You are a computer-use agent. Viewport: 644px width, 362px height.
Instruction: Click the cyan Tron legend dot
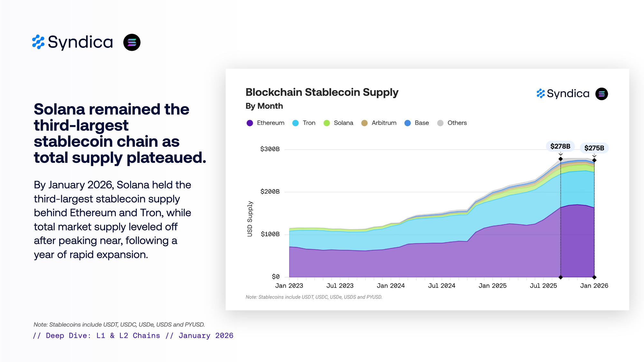(295, 123)
